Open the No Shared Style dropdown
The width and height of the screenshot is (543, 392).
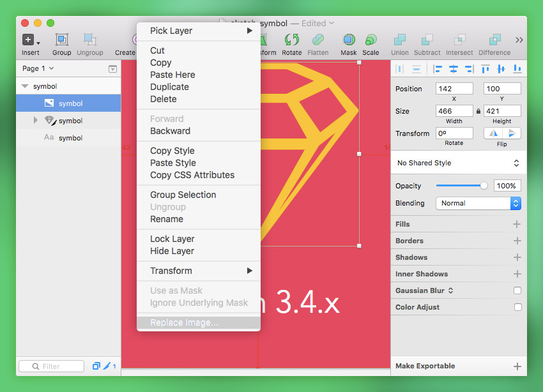(458, 163)
